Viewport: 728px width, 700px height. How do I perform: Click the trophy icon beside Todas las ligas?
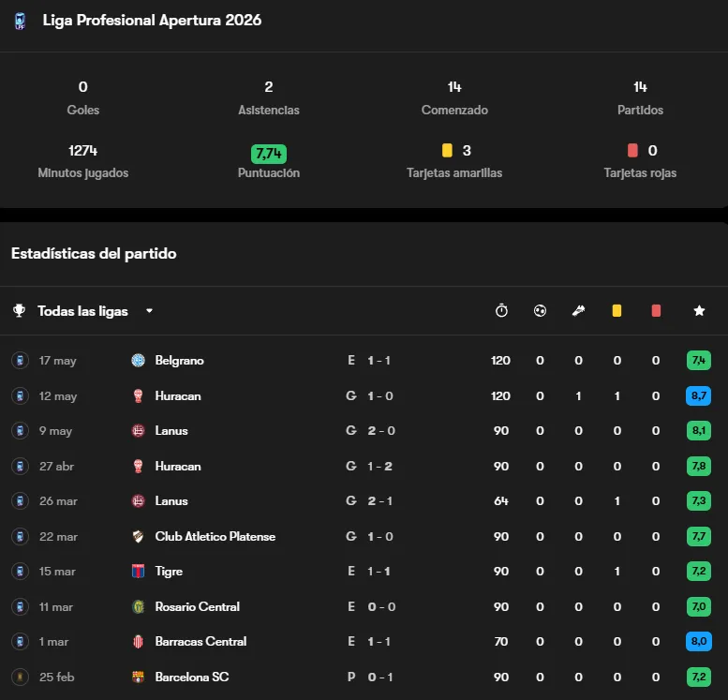(x=19, y=310)
